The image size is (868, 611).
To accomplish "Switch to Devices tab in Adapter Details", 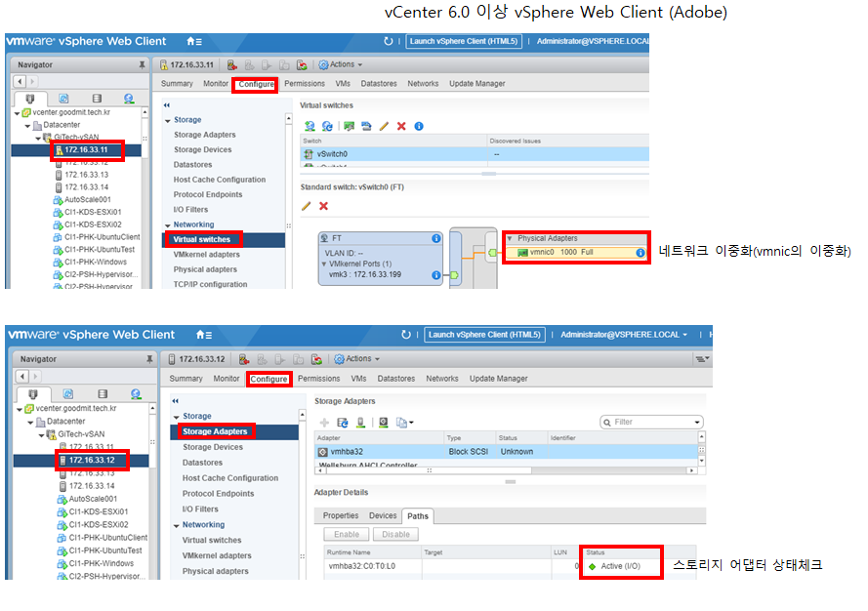I will pyautogui.click(x=383, y=515).
